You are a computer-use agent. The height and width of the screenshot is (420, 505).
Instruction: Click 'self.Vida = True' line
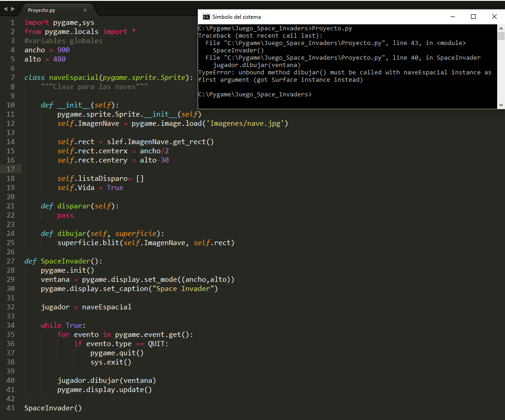point(90,188)
